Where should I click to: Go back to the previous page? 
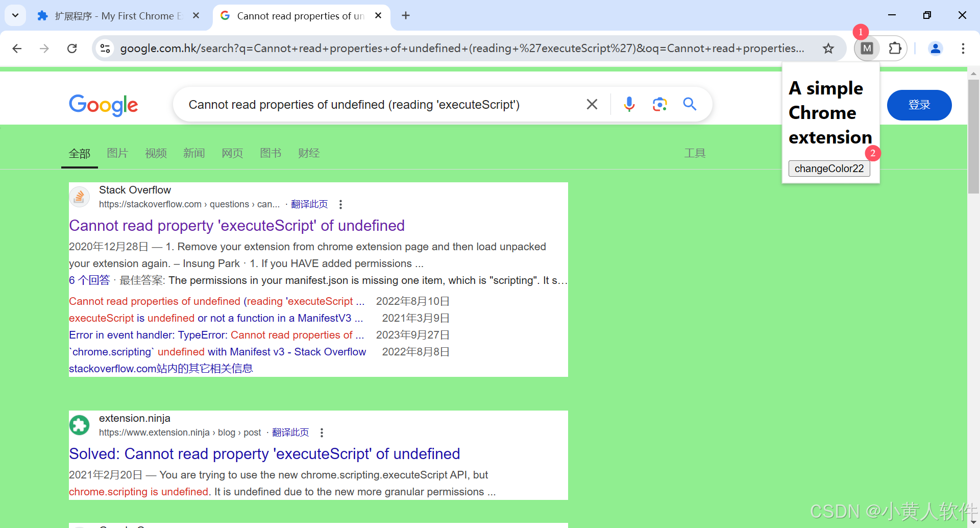coord(17,49)
